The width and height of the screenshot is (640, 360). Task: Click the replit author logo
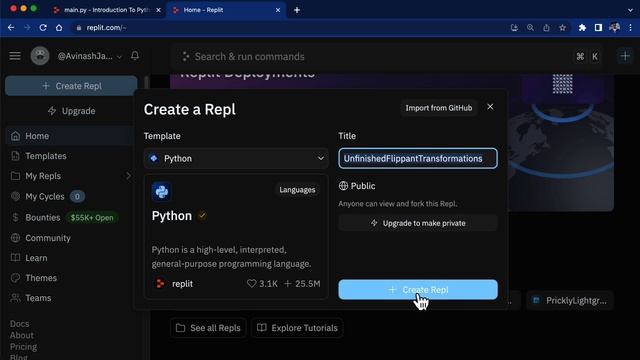[160, 283]
